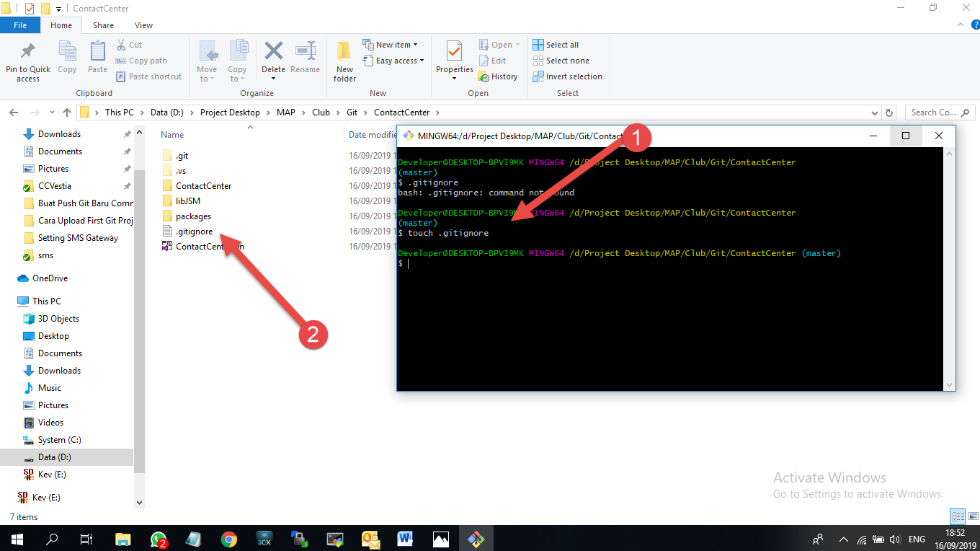Click the navigation pane scroll down arrow
Screen dimensions: 980x551
point(139,503)
